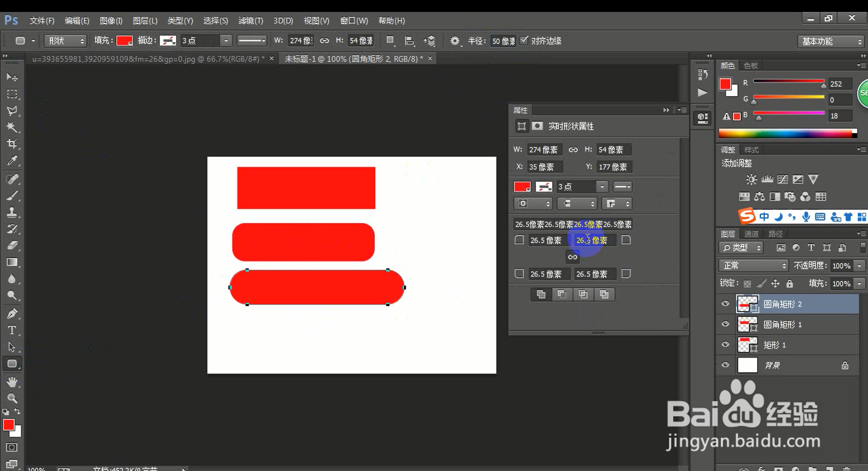Open the stroke line style dropdown in options bar
This screenshot has height=471, width=868.
point(252,41)
